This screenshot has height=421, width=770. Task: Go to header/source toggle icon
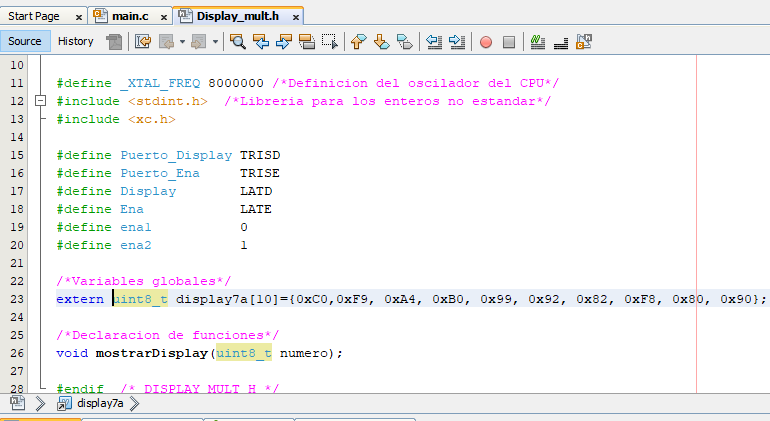(x=584, y=42)
